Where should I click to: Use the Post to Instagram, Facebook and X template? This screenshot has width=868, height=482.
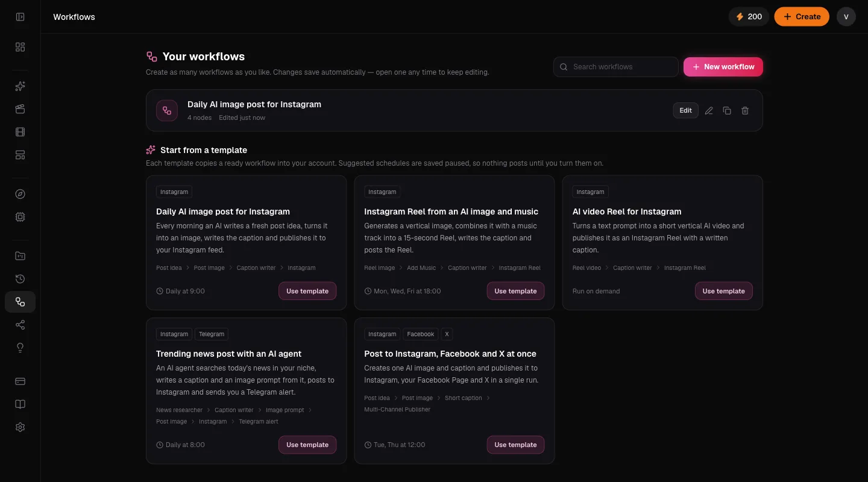tap(515, 445)
